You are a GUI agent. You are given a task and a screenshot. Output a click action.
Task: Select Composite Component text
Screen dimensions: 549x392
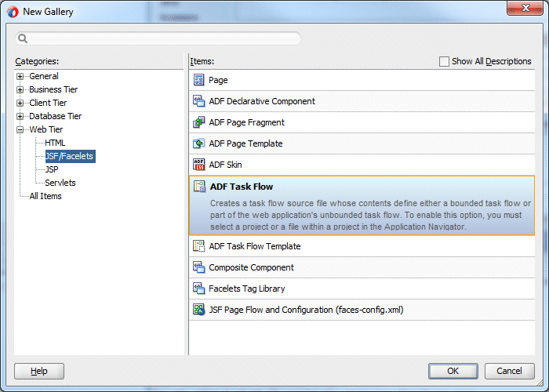(251, 267)
